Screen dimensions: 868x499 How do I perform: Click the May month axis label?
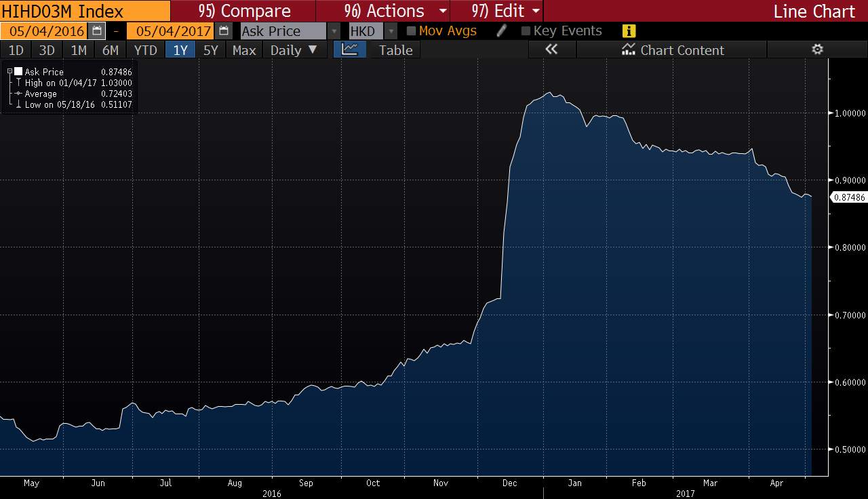point(31,483)
